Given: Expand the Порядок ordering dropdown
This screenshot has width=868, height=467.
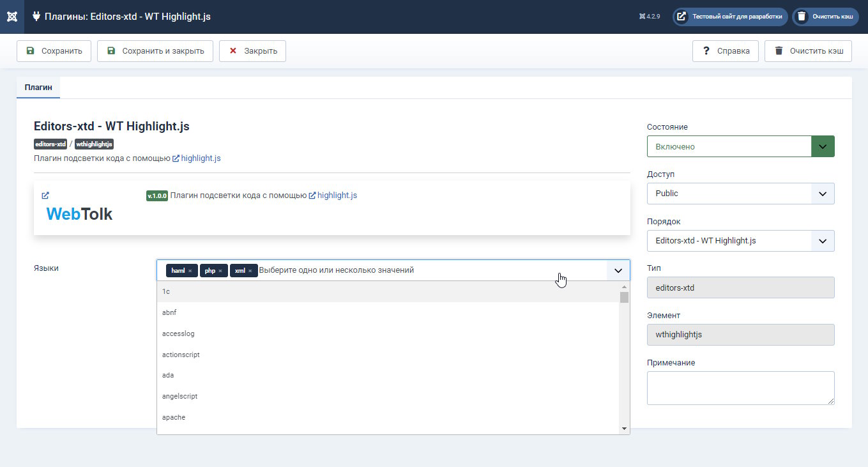Looking at the screenshot, I should [741, 241].
